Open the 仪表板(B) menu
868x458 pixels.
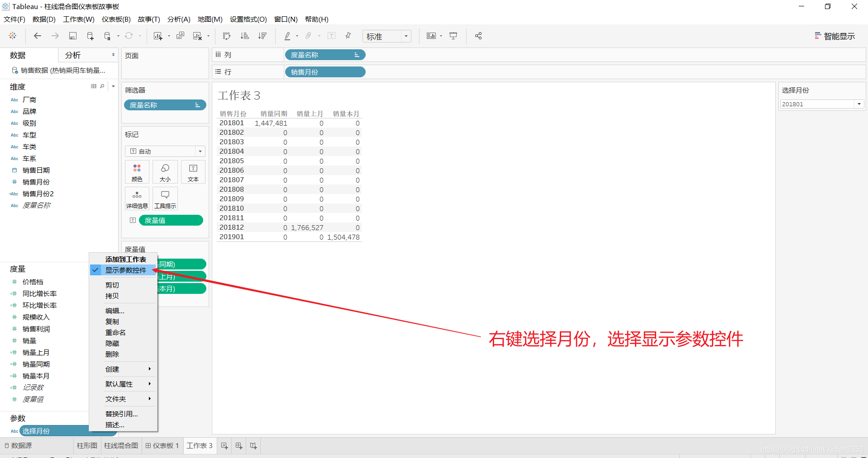116,19
